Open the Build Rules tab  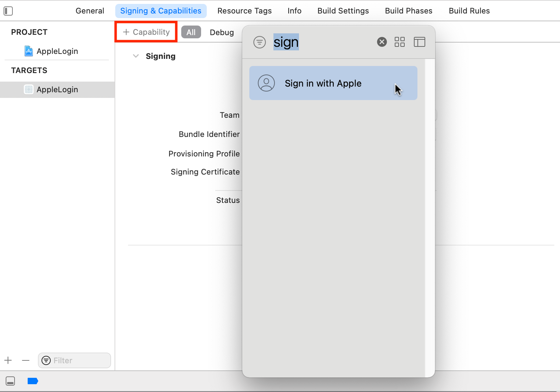pyautogui.click(x=469, y=11)
